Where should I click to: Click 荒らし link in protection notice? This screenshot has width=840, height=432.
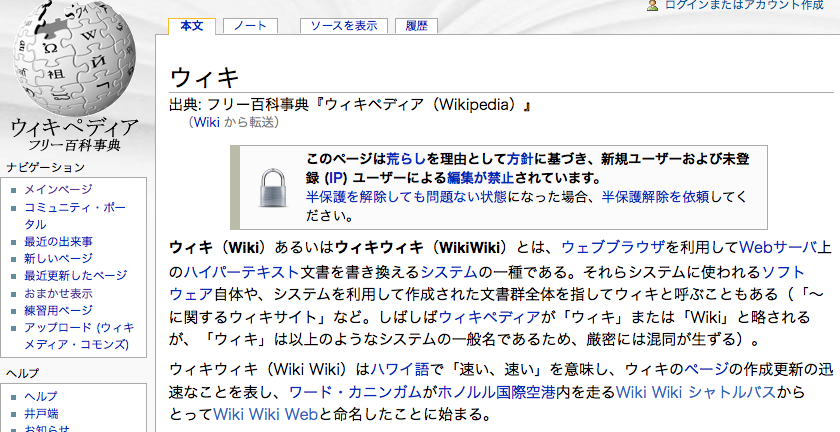click(x=406, y=159)
